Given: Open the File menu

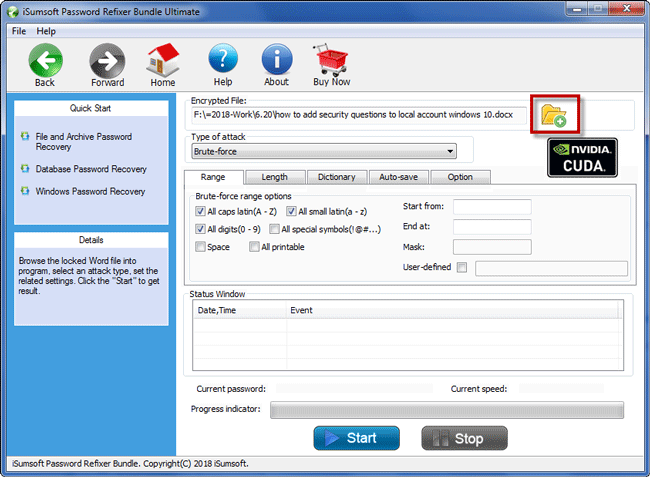Looking at the screenshot, I should pos(19,31).
